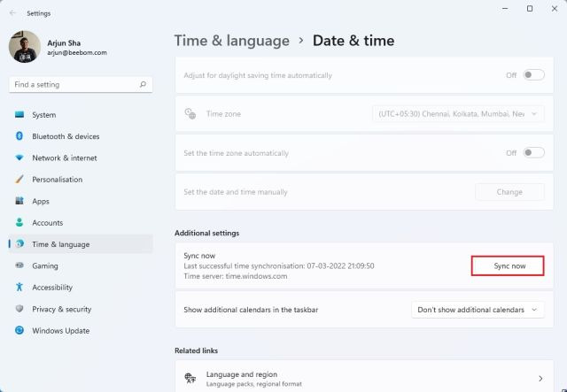Click the Network wifi icon in sidebar

pyautogui.click(x=19, y=158)
